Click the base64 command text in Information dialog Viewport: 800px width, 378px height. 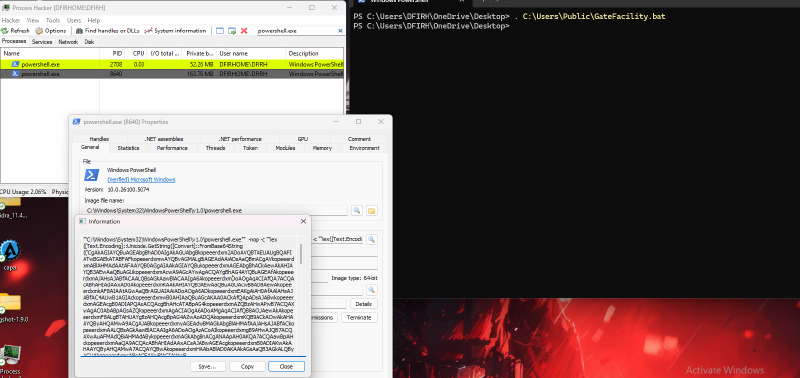pyautogui.click(x=189, y=295)
